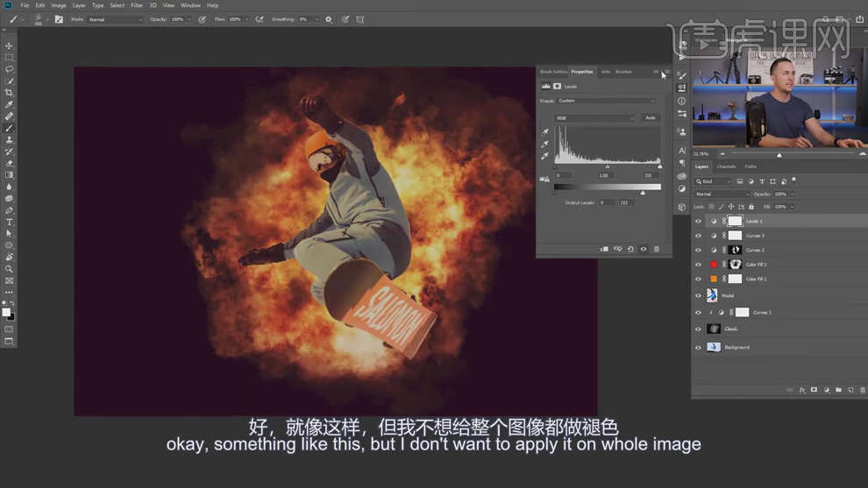Switch to the Info tab
Image resolution: width=868 pixels, height=488 pixels.
pos(606,71)
